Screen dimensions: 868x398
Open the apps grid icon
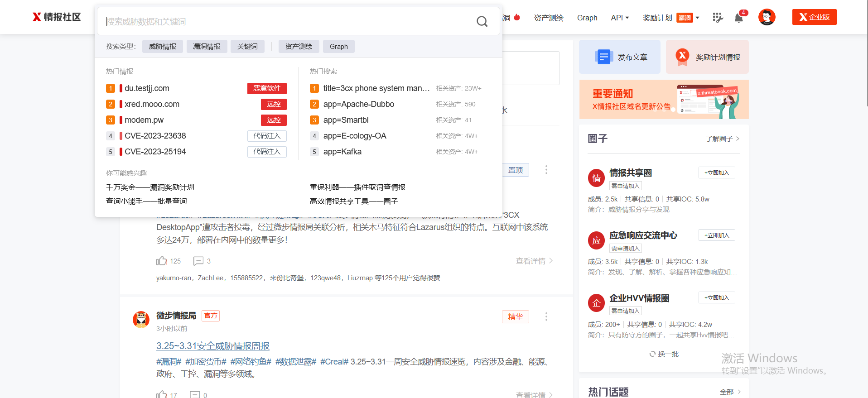tap(718, 18)
